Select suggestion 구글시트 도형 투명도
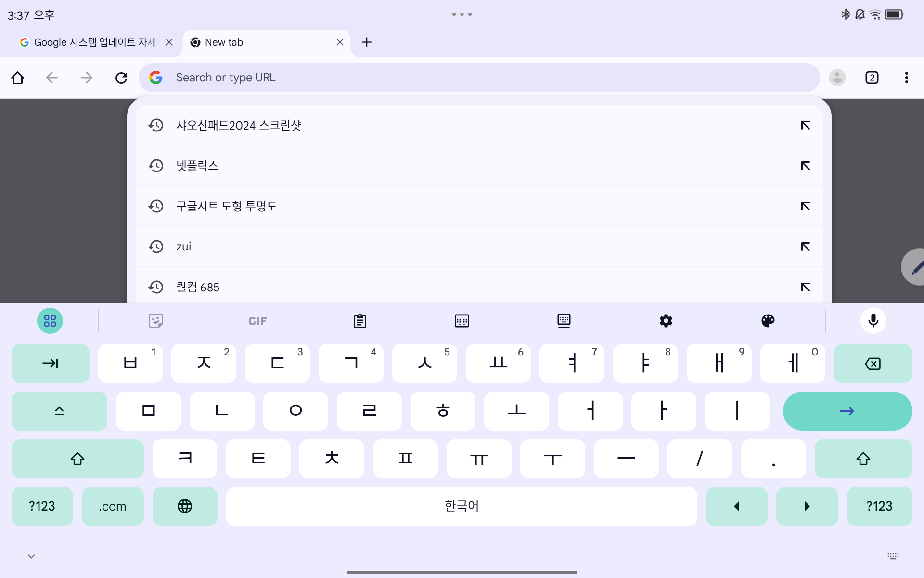Viewport: 924px width, 578px height. click(x=479, y=206)
